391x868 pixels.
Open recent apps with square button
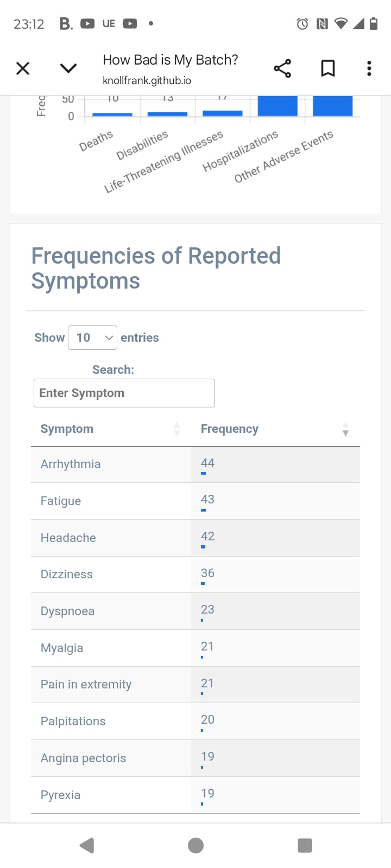[305, 845]
